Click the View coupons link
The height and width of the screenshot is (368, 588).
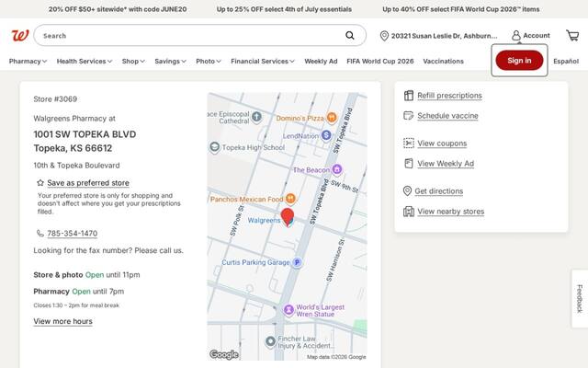442,144
